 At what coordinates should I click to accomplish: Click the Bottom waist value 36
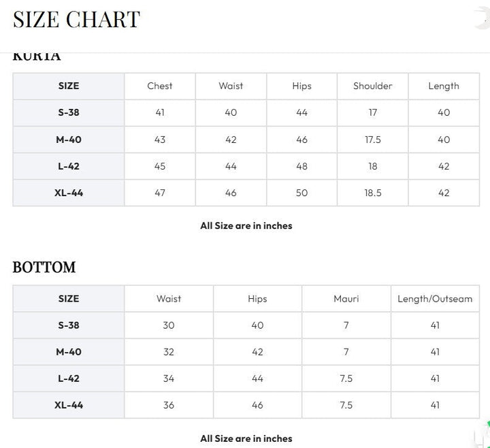tap(169, 405)
